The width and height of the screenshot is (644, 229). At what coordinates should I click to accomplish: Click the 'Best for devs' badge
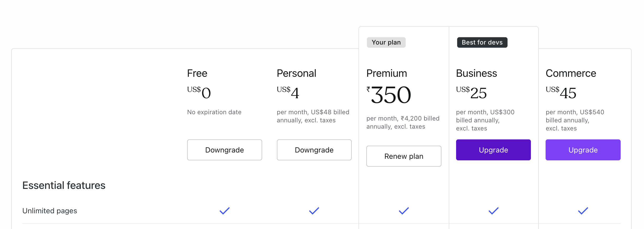point(482,42)
